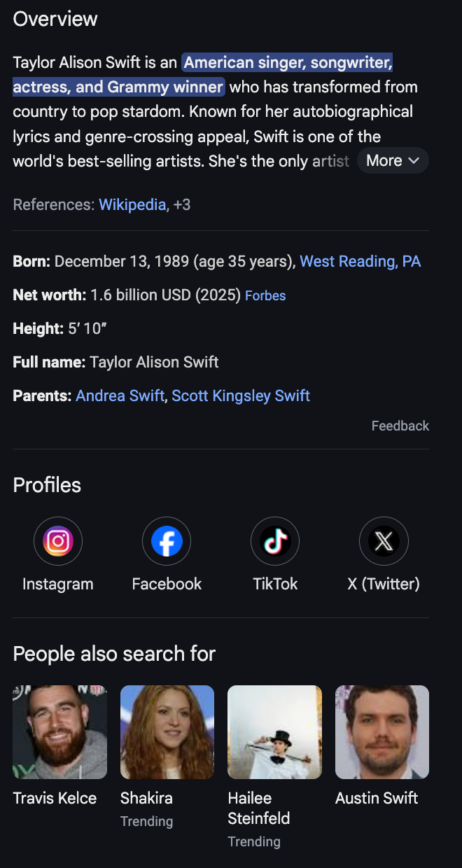Open the Travis Kelce thumbnail
The image size is (462, 868).
(x=59, y=731)
